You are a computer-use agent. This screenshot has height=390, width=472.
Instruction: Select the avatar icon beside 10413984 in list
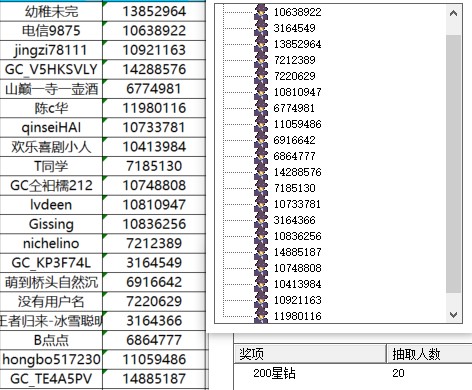pyautogui.click(x=261, y=284)
